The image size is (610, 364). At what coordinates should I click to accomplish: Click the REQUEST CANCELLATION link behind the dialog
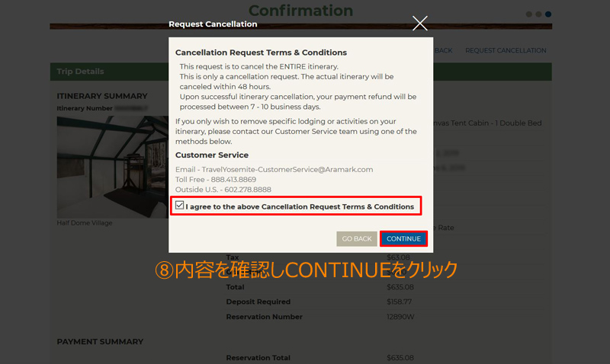[506, 50]
